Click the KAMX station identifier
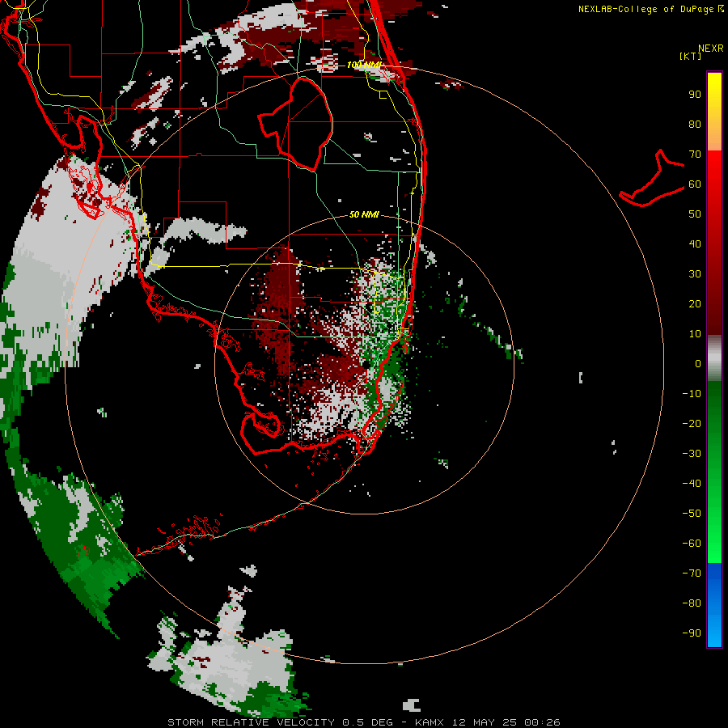728x728 pixels. click(429, 722)
